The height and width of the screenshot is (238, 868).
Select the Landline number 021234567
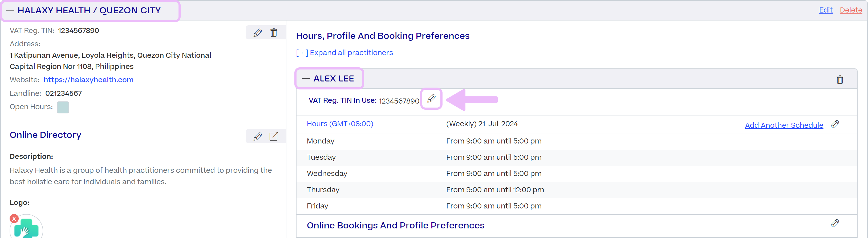(x=63, y=93)
